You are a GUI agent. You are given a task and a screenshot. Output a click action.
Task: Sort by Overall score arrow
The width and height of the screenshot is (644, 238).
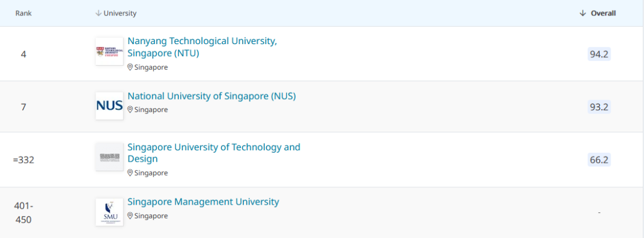(x=583, y=13)
